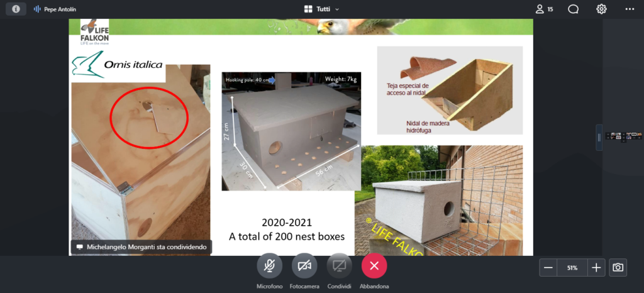644x293 pixels.
Task: Open the more options ellipsis menu
Action: (630, 9)
